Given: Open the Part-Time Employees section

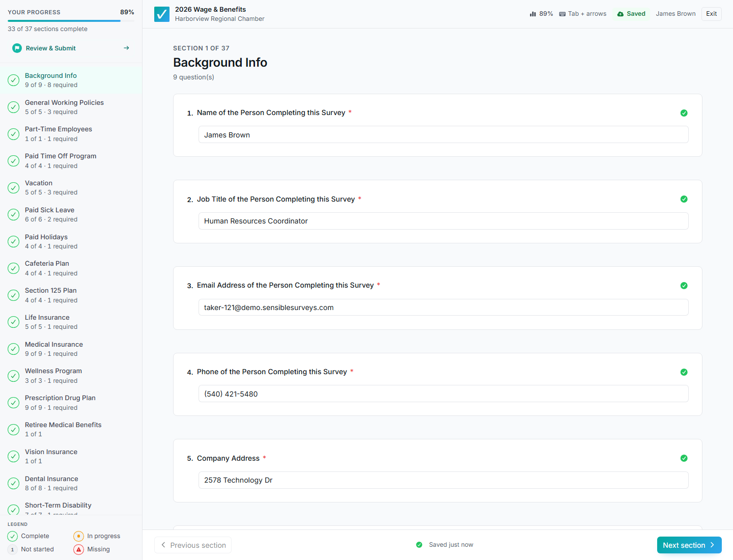Looking at the screenshot, I should 71,134.
